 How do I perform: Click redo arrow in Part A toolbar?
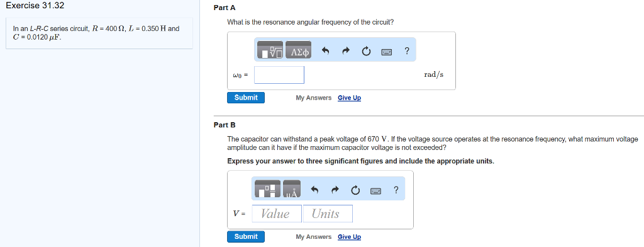[346, 51]
